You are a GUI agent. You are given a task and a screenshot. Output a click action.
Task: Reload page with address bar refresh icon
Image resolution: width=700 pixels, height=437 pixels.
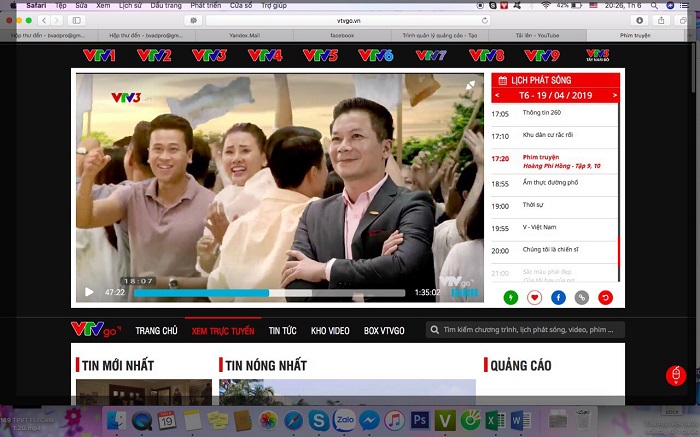click(485, 21)
